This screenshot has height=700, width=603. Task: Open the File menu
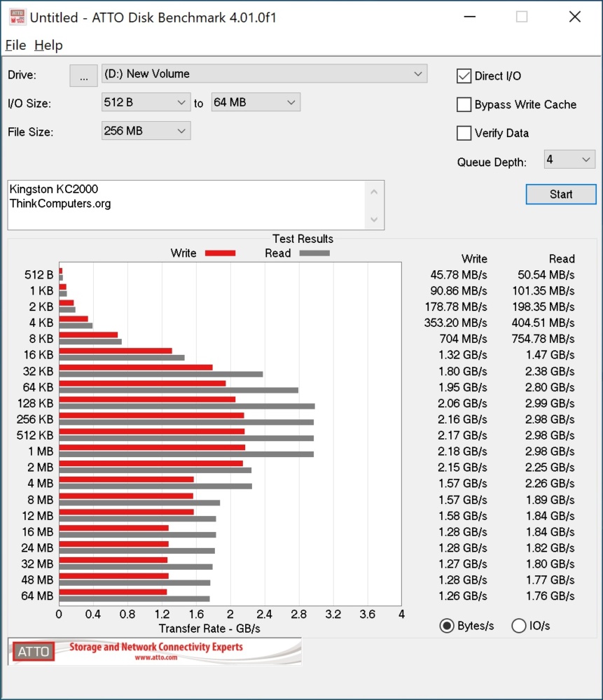pyautogui.click(x=15, y=45)
